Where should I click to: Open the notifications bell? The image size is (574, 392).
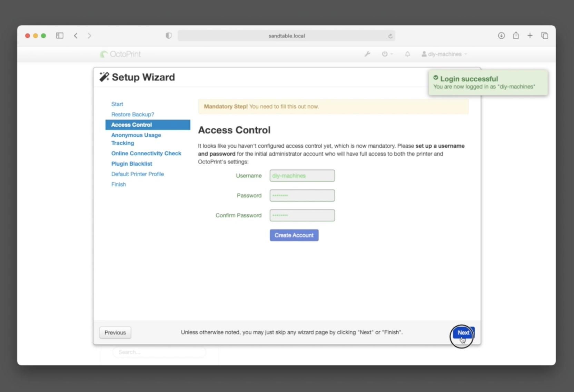(407, 54)
